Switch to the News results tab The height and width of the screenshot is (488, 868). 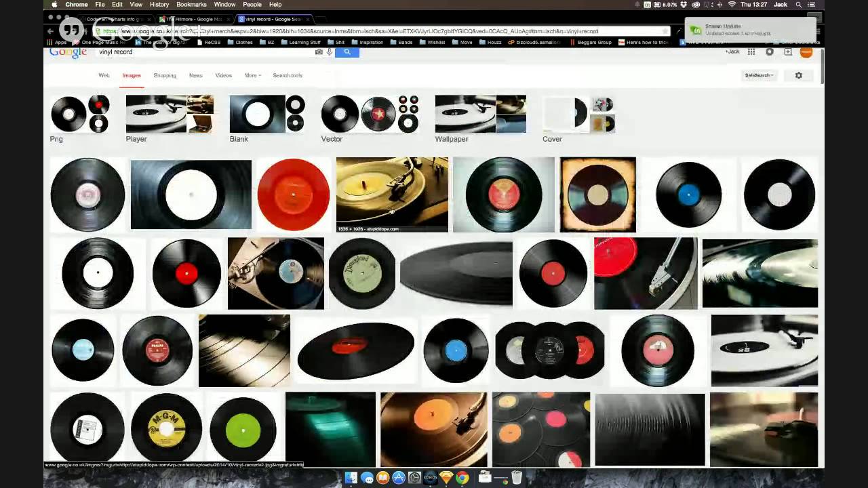(196, 75)
